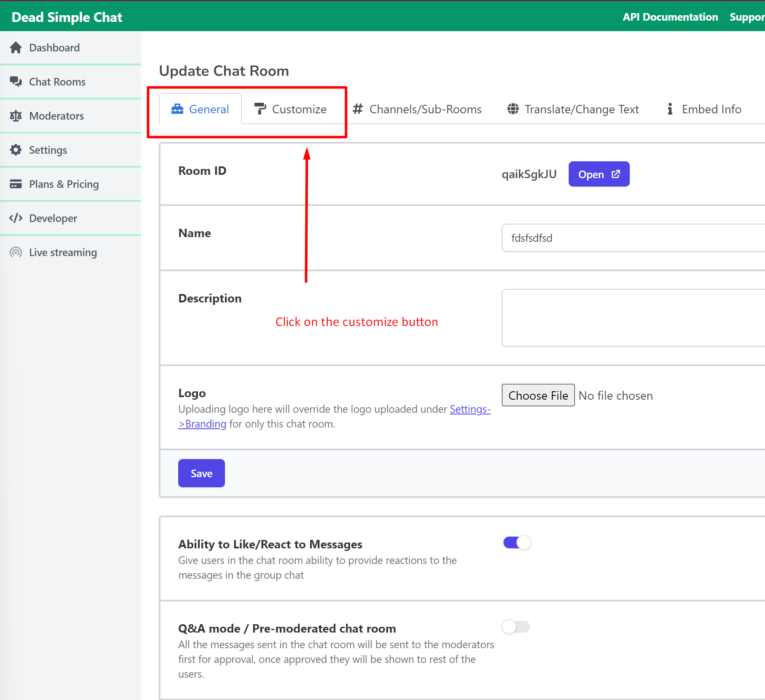Select the Plans & Pricing card icon
The image size is (765, 700).
[16, 184]
